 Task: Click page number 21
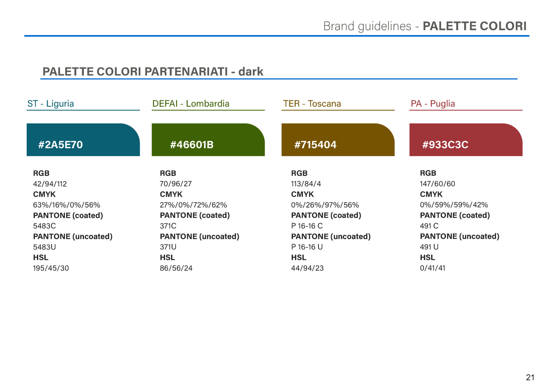[530, 377]
